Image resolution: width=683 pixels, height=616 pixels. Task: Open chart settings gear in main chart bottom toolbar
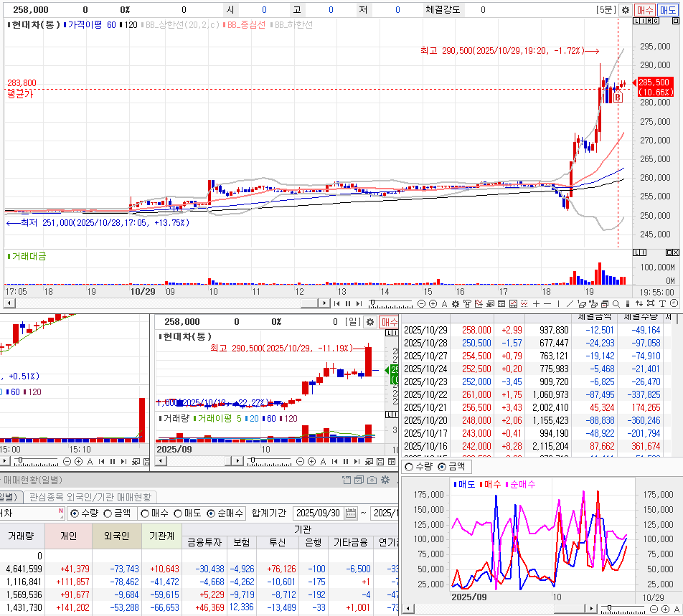(x=456, y=303)
